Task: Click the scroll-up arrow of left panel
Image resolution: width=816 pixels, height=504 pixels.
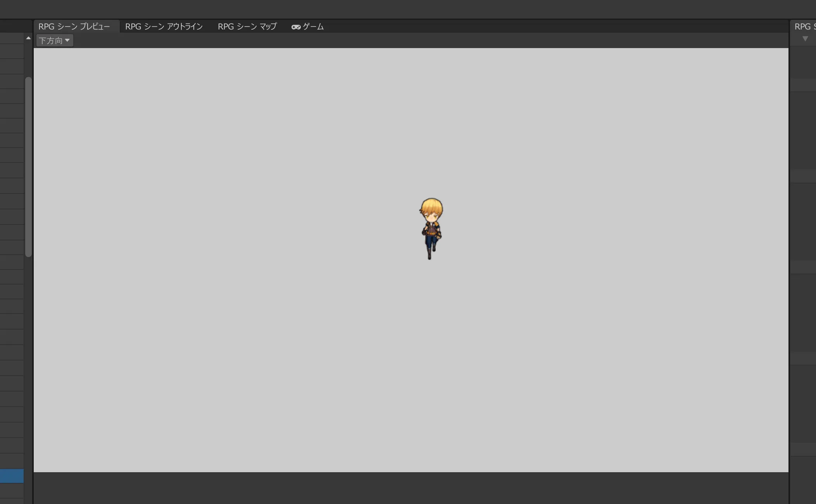Action: (x=28, y=38)
